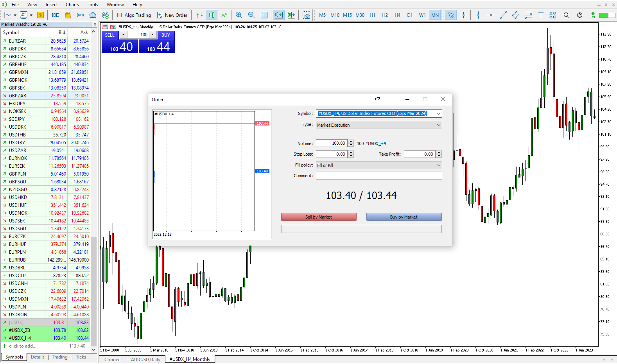Open the search magnifier icon

click(x=566, y=15)
